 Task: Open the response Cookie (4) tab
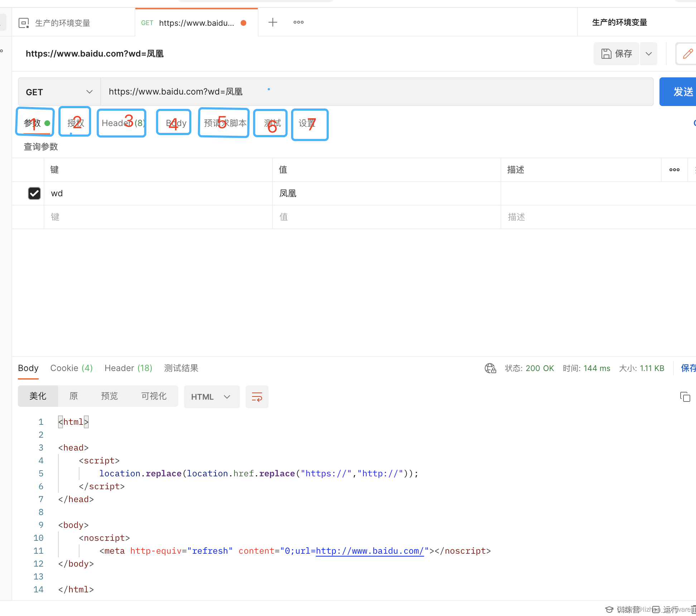[72, 368]
